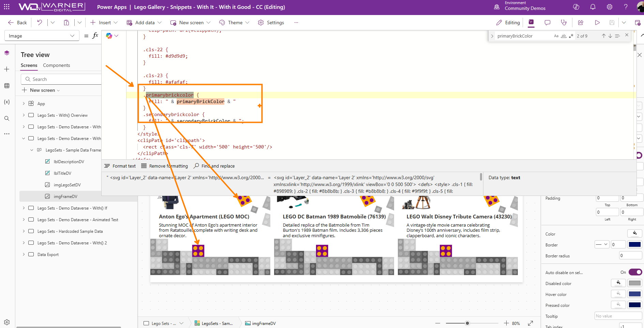The image size is (644, 328).
Task: Open the Search icon in left sidebar
Action: [7, 118]
